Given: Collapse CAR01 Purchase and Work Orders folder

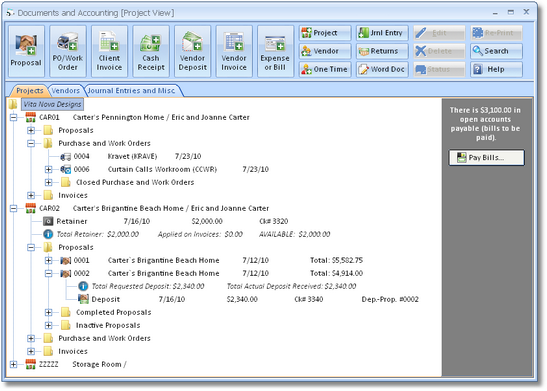Looking at the screenshot, I should pos(31,143).
